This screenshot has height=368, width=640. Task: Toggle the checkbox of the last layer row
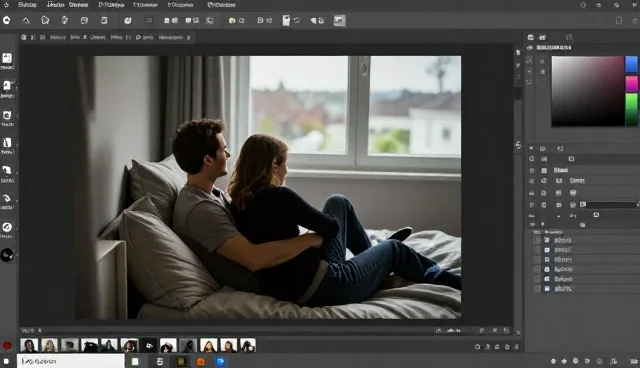click(537, 288)
